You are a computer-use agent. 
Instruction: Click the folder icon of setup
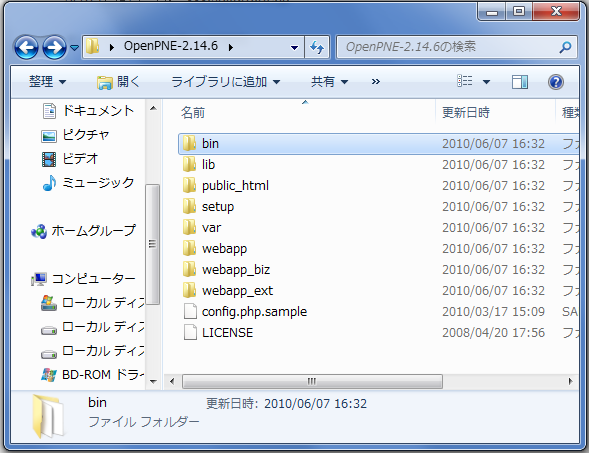pos(190,206)
